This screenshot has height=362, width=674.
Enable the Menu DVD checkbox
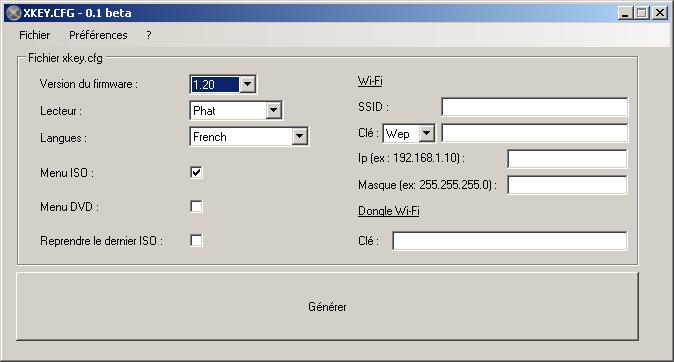point(196,206)
